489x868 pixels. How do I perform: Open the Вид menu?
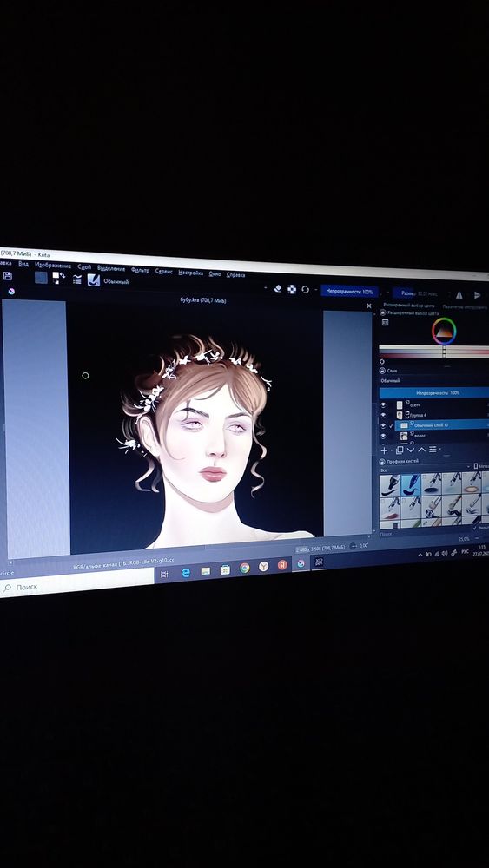coord(23,264)
